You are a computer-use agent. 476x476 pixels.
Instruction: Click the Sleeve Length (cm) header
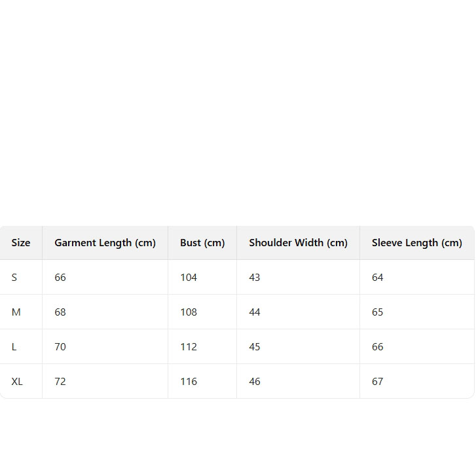416,243
